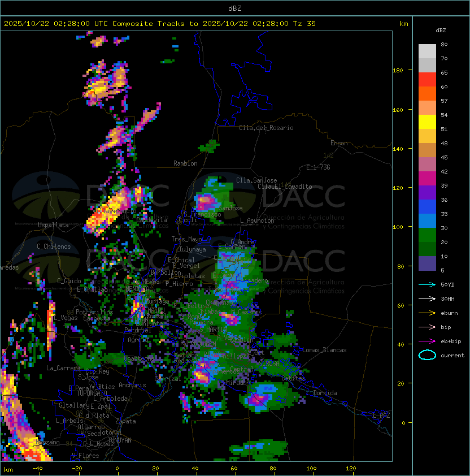
Task: Click the 'C_Guido' map label
Action: [x=69, y=281]
